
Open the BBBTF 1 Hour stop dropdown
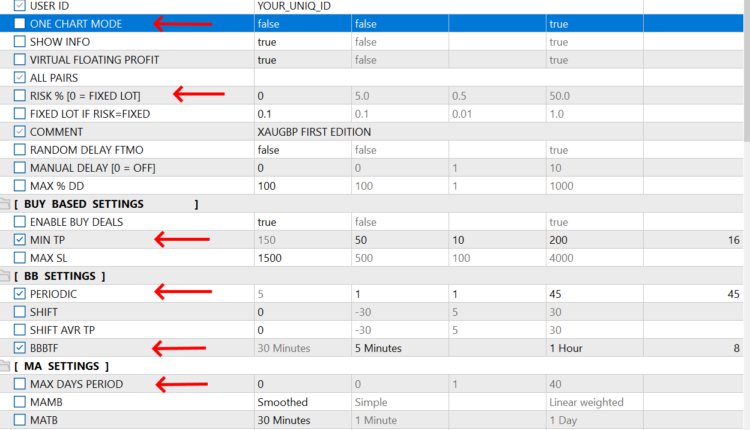click(x=592, y=348)
